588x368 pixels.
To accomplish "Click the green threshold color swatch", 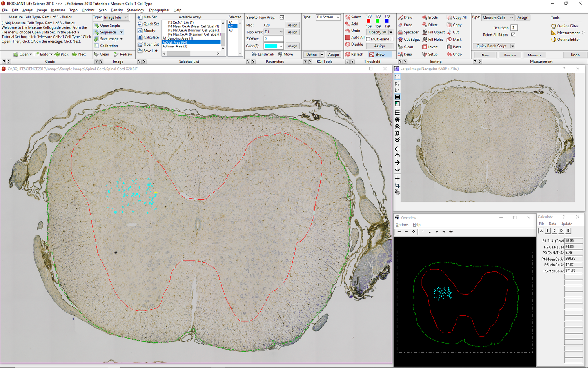I will pyautogui.click(x=377, y=21).
